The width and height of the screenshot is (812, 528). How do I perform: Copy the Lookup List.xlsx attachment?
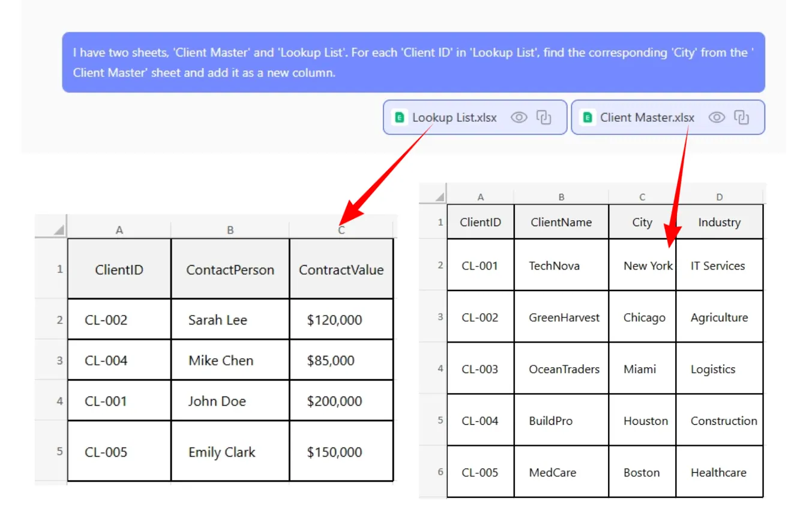pos(544,118)
